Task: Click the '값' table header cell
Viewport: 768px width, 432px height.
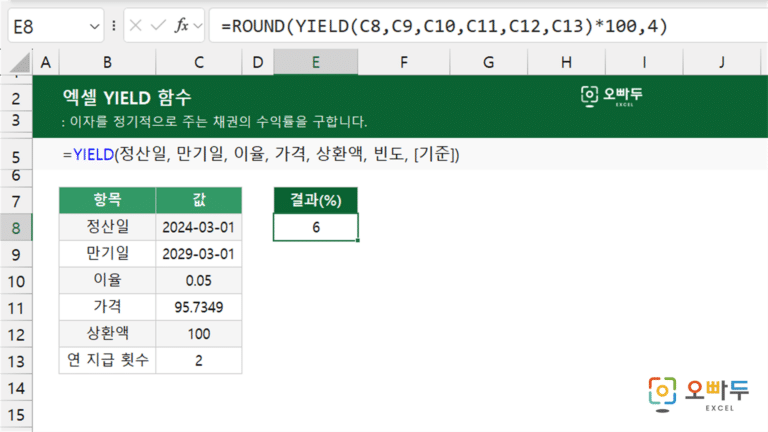Action: 199,200
